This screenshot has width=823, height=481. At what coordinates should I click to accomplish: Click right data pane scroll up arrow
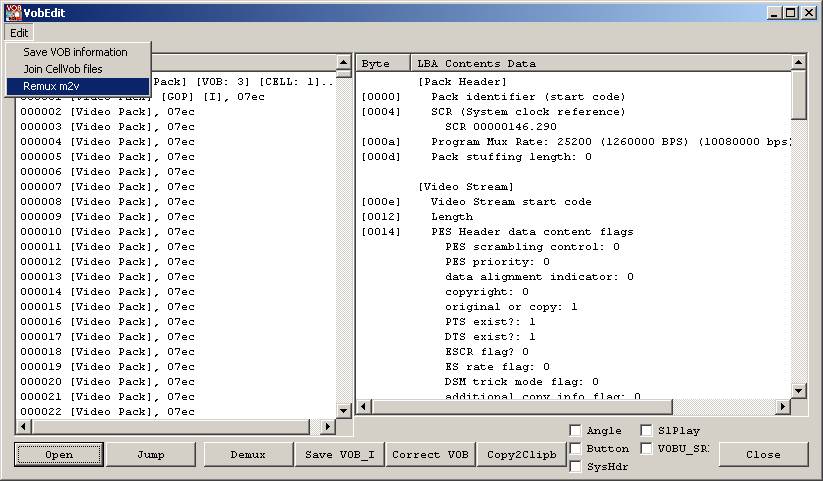(x=798, y=62)
